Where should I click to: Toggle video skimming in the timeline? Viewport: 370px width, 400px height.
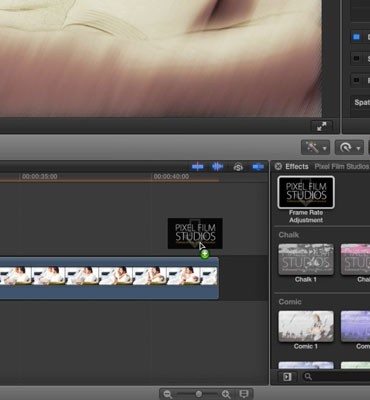tap(198, 166)
